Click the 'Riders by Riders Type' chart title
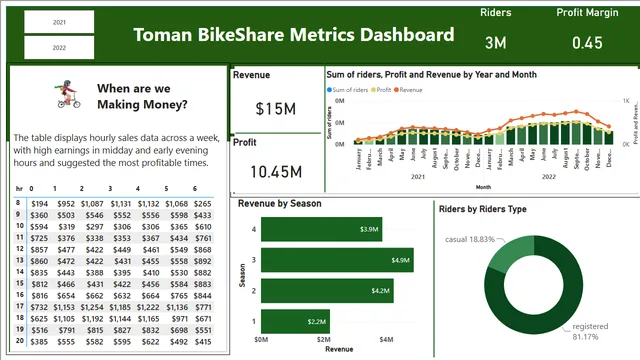640x360 pixels. point(482,209)
